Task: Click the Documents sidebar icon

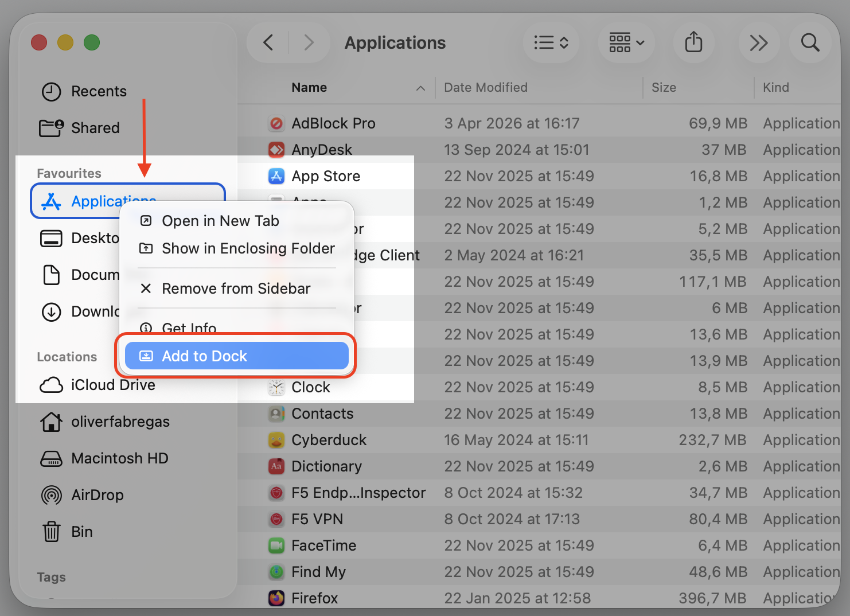Action: 52,275
